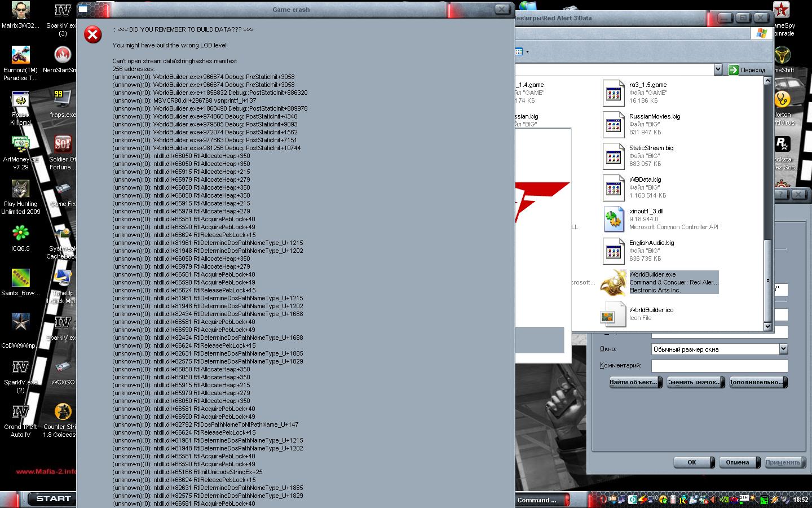Open the Explorer views dropdown arrow
The image size is (812, 508).
[527, 52]
